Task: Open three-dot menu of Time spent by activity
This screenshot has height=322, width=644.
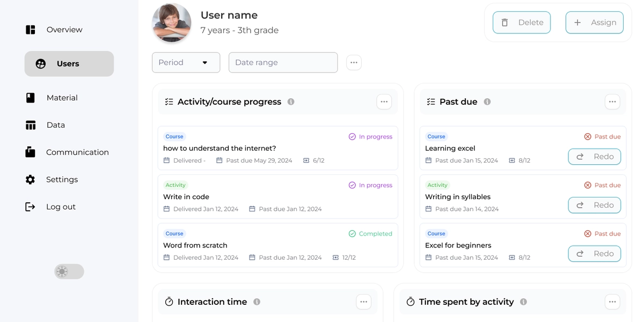Action: click(x=612, y=302)
